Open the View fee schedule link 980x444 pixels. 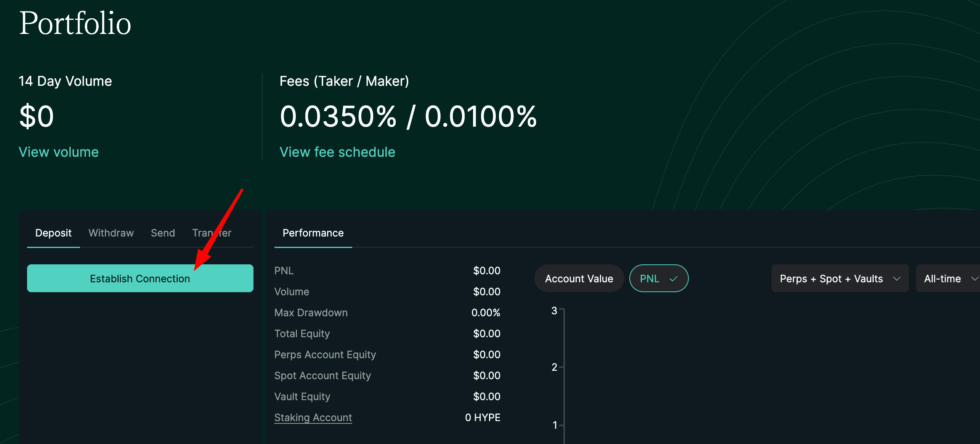coord(337,152)
